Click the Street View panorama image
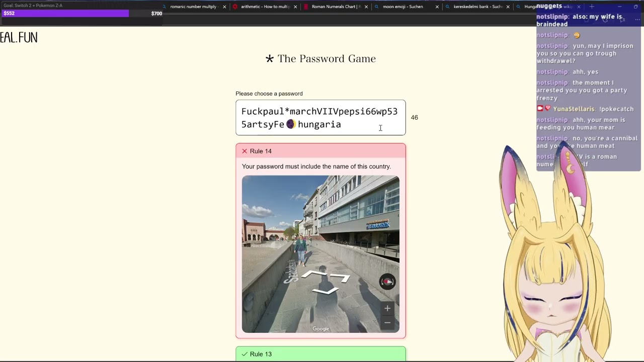 (x=320, y=254)
